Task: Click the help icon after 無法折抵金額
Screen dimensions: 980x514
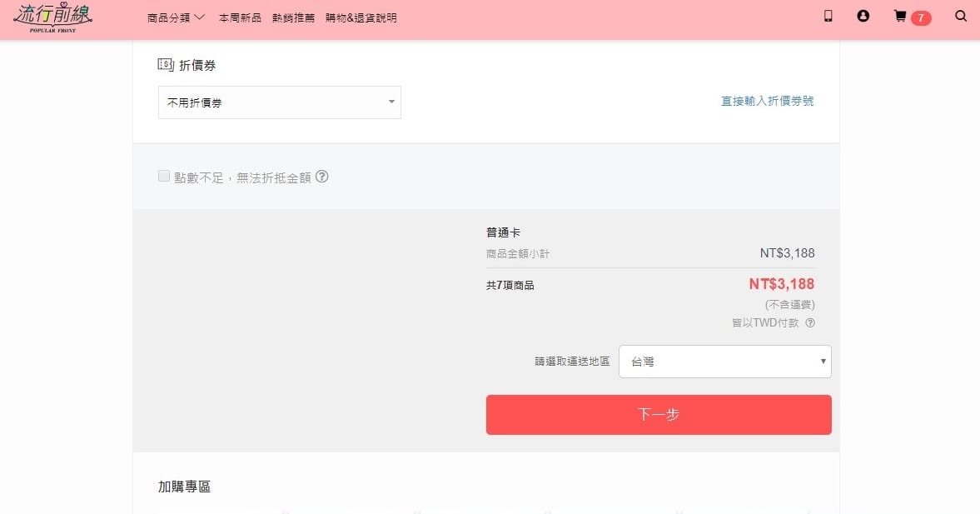Action: click(323, 177)
